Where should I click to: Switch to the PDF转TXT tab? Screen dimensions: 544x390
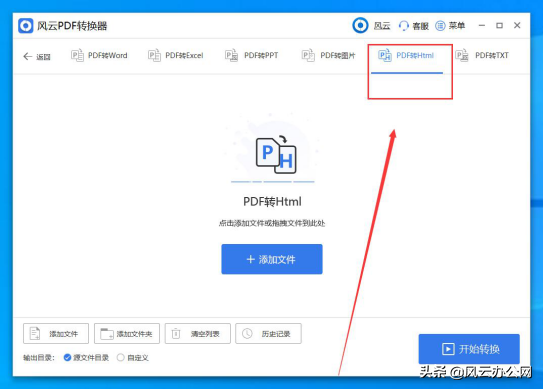pyautogui.click(x=482, y=56)
